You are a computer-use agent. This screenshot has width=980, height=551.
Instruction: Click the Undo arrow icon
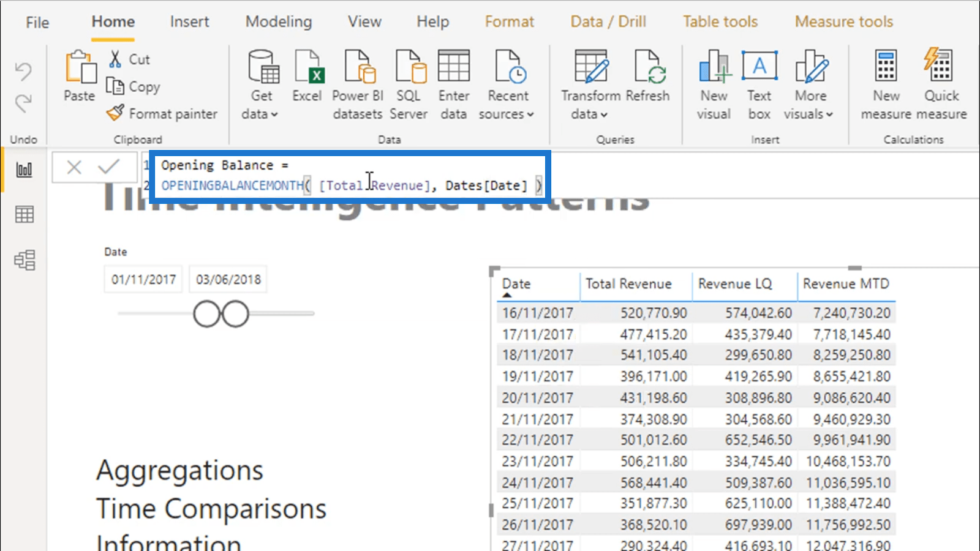(23, 72)
